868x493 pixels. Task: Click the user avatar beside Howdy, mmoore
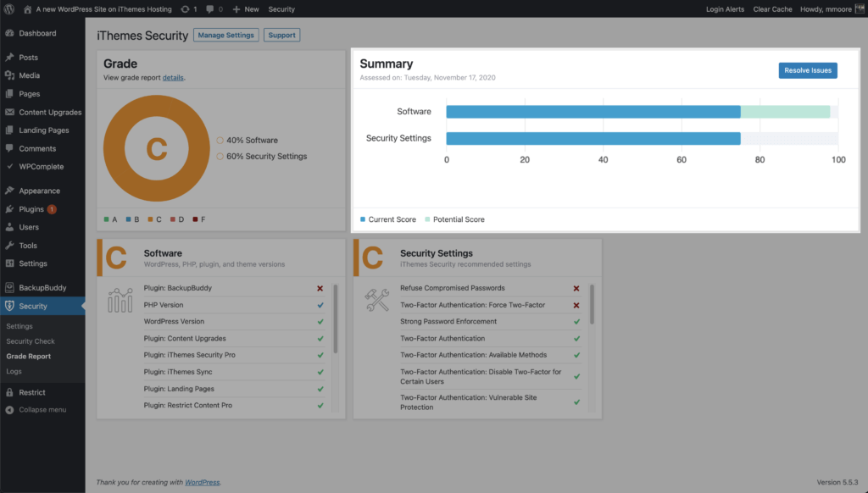tap(860, 8)
